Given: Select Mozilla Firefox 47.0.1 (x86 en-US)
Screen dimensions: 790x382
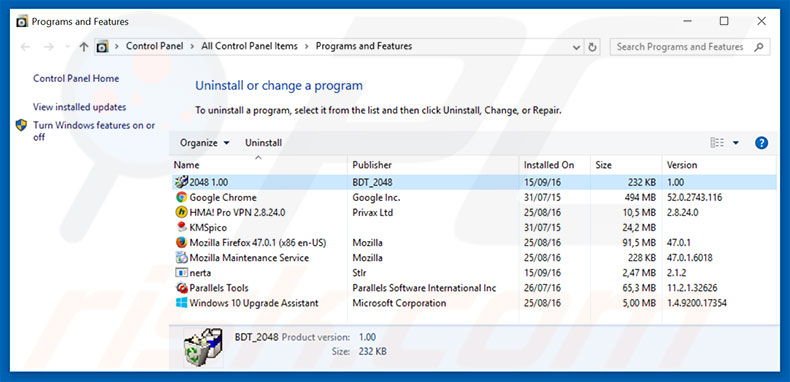Looking at the screenshot, I should click(x=257, y=242).
